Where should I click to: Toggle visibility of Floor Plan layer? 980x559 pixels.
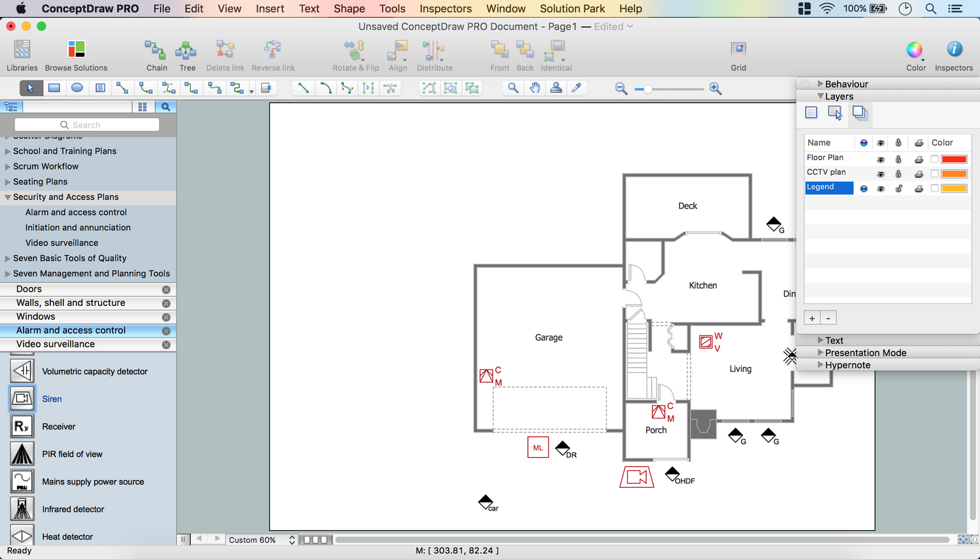tap(881, 160)
